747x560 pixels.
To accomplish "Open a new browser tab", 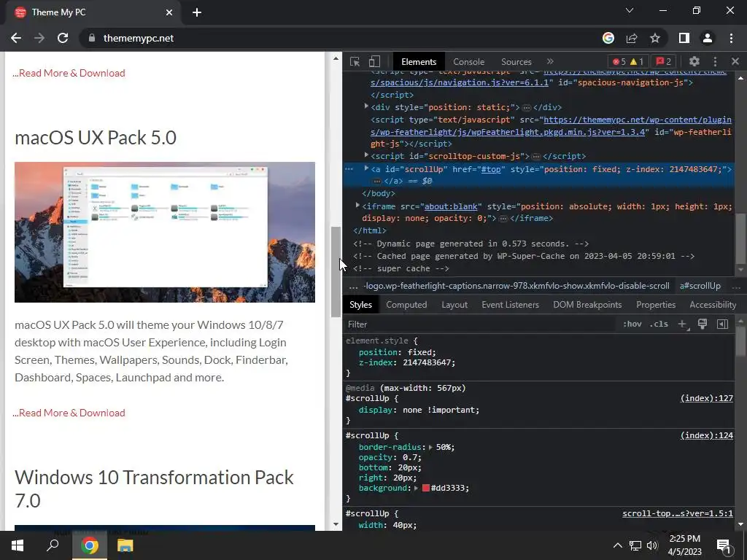I will [197, 12].
